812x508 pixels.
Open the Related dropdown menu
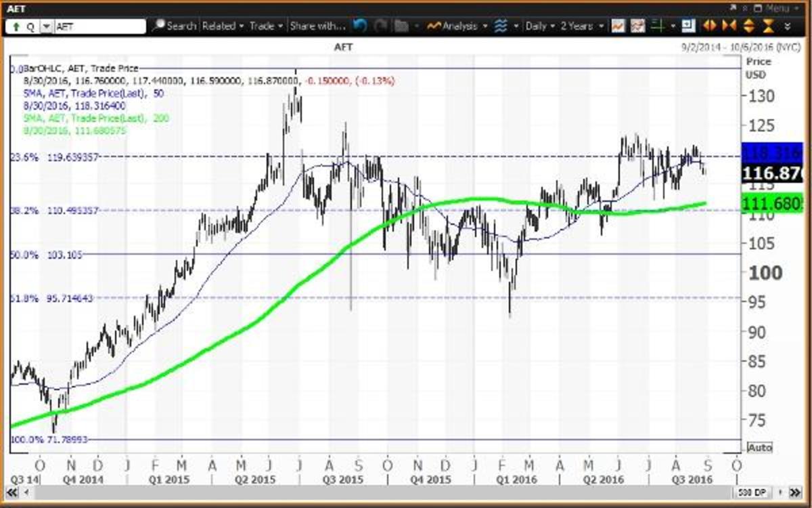tap(223, 26)
